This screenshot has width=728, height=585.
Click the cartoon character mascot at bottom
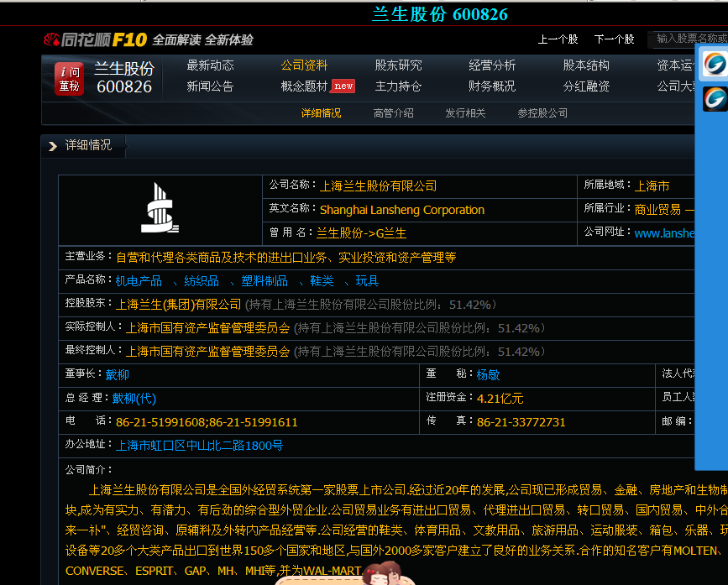tap(383, 573)
